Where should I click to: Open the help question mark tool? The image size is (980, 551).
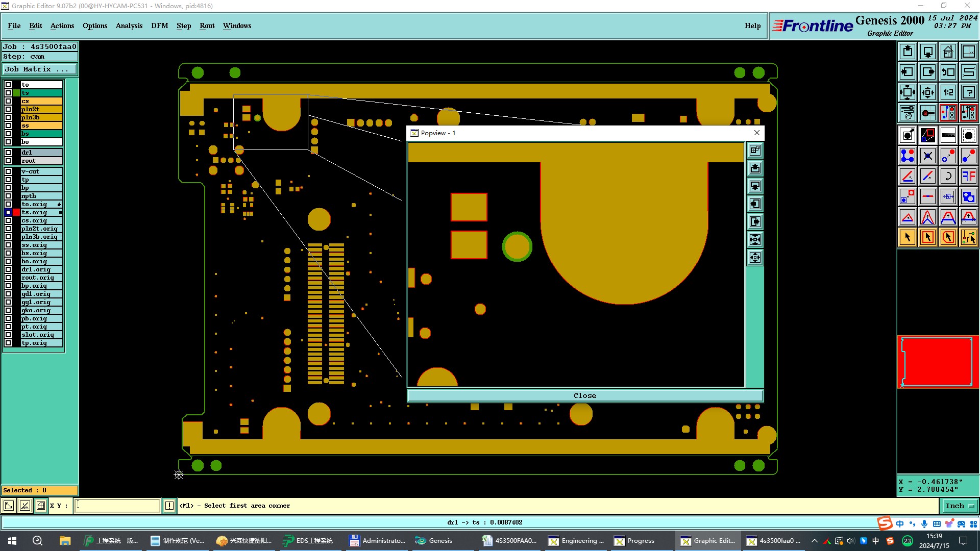coord(968,92)
